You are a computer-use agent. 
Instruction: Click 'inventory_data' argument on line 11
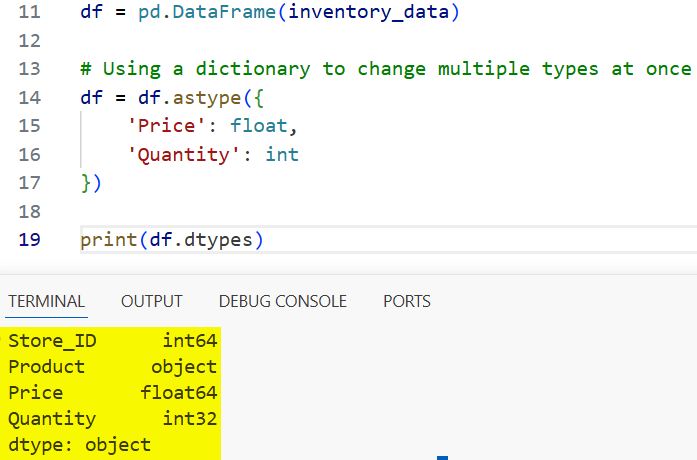click(x=369, y=12)
